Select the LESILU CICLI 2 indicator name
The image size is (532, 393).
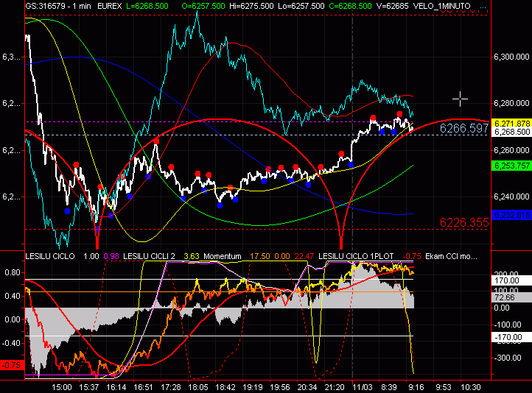click(x=149, y=256)
